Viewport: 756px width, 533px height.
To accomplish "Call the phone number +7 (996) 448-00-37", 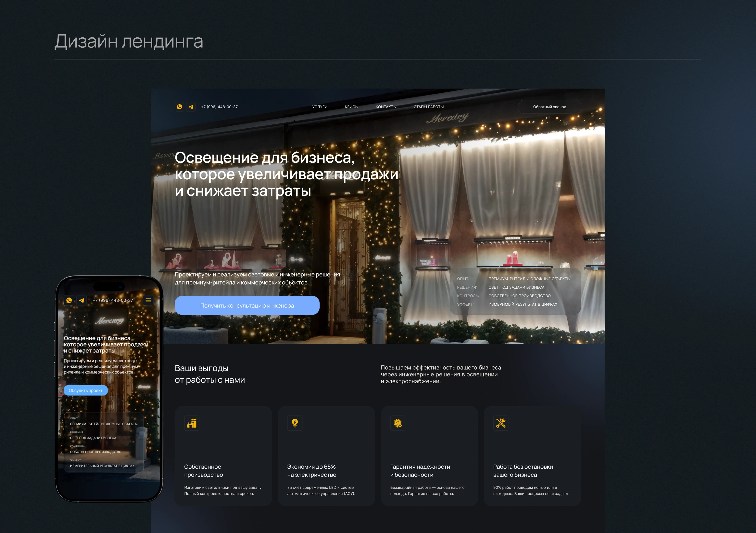I will 219,107.
